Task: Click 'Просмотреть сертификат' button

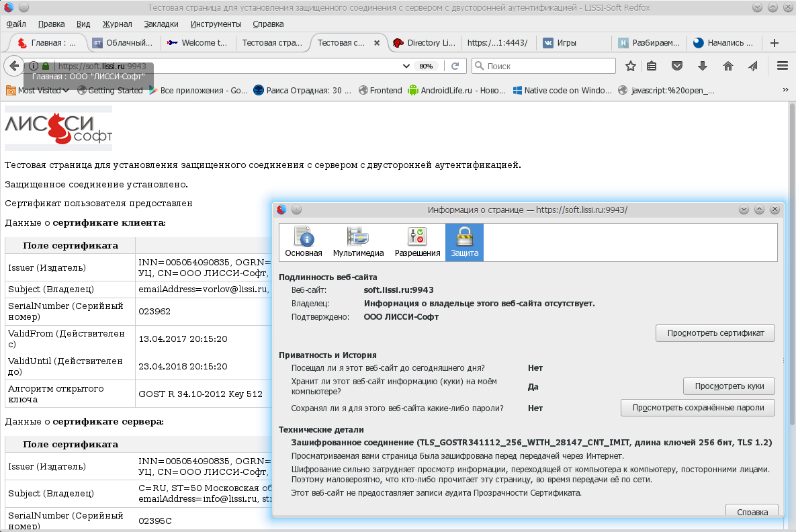Action: click(715, 333)
